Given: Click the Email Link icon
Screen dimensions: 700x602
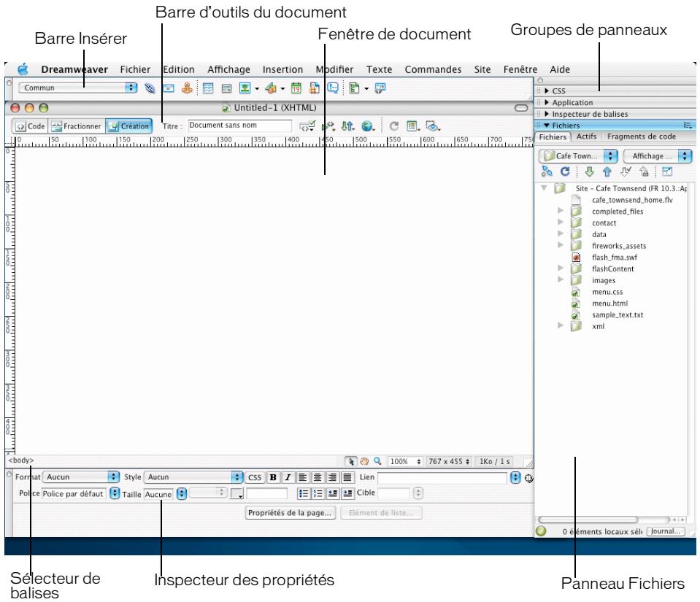Looking at the screenshot, I should (x=169, y=88).
